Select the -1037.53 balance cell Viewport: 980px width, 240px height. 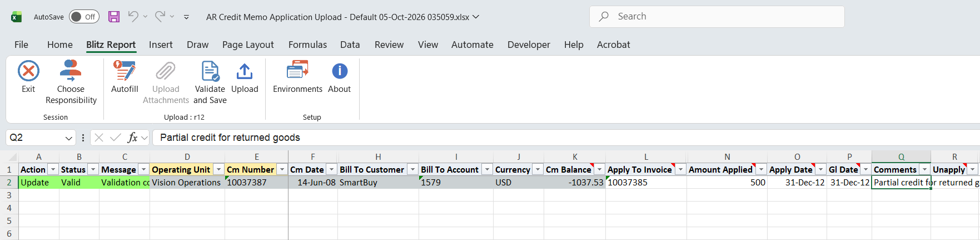click(x=575, y=182)
